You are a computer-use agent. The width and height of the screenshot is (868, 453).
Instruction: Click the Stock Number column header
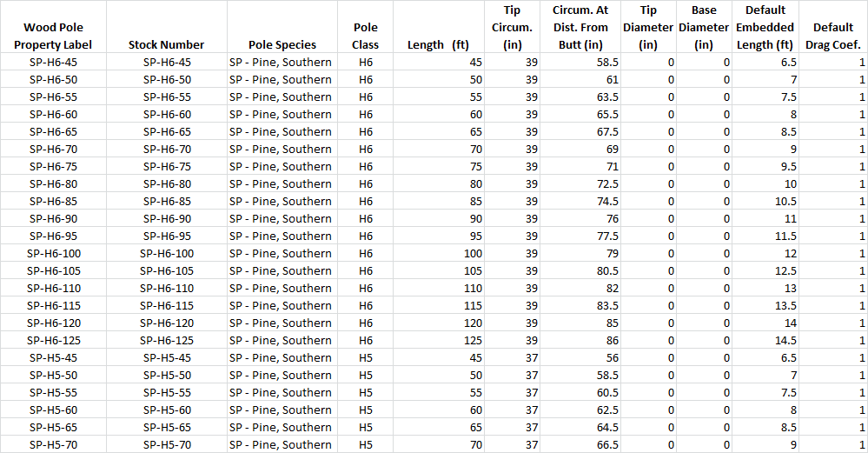166,45
